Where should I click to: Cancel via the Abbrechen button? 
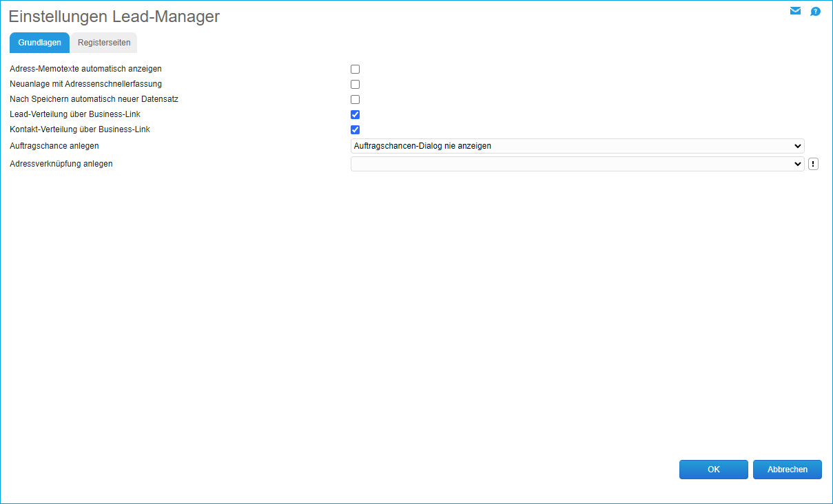click(x=787, y=469)
